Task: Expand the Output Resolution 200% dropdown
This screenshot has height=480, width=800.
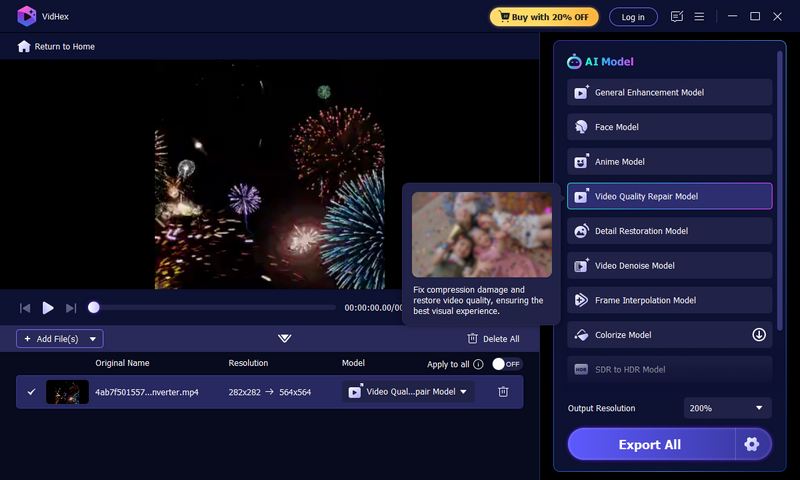Action: coord(727,408)
